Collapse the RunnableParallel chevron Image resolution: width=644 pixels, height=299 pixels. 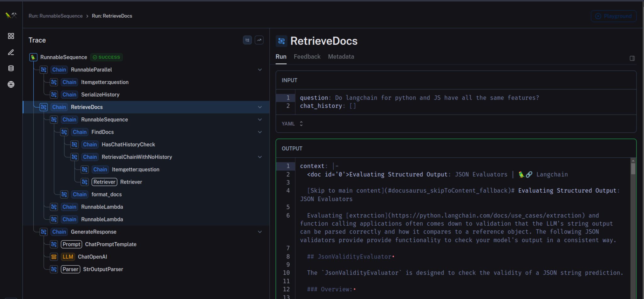coord(260,70)
